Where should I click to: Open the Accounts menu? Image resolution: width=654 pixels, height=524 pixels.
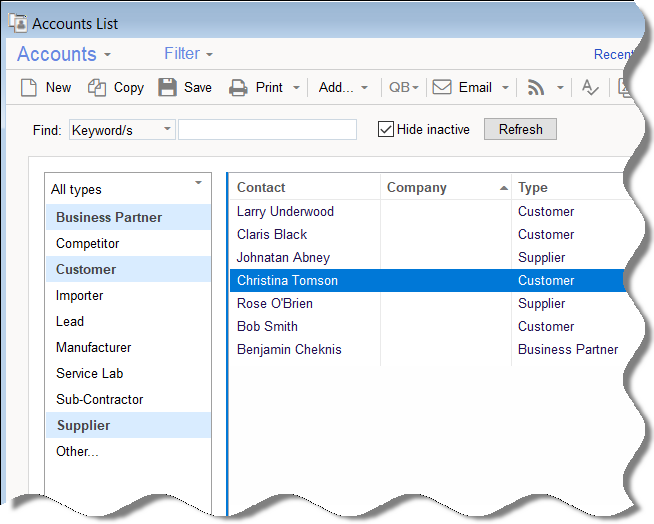[64, 54]
